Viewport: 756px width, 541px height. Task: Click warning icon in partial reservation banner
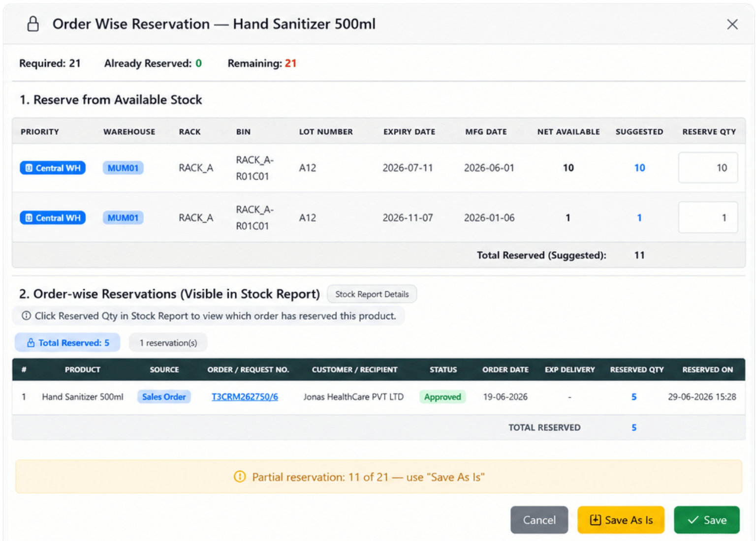240,477
